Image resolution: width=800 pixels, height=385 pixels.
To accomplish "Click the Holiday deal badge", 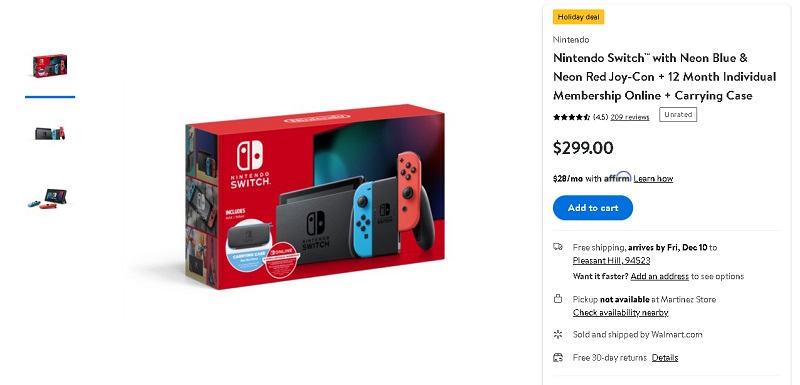I will click(x=579, y=17).
